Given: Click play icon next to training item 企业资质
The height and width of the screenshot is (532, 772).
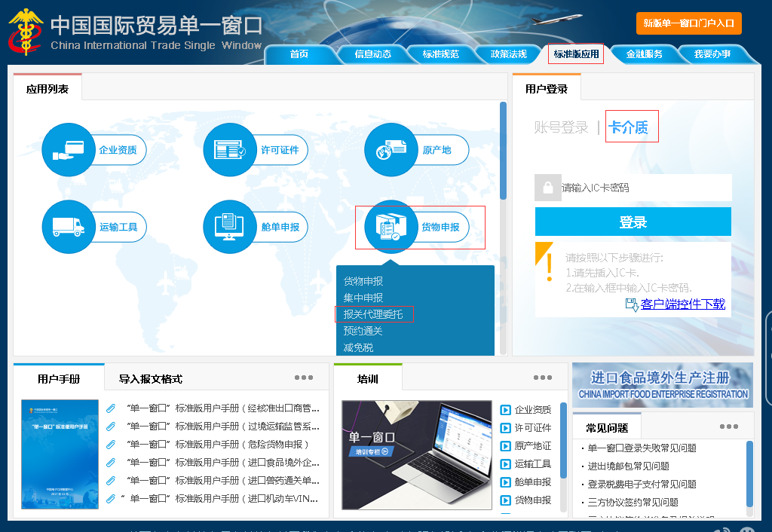Looking at the screenshot, I should coord(506,410).
